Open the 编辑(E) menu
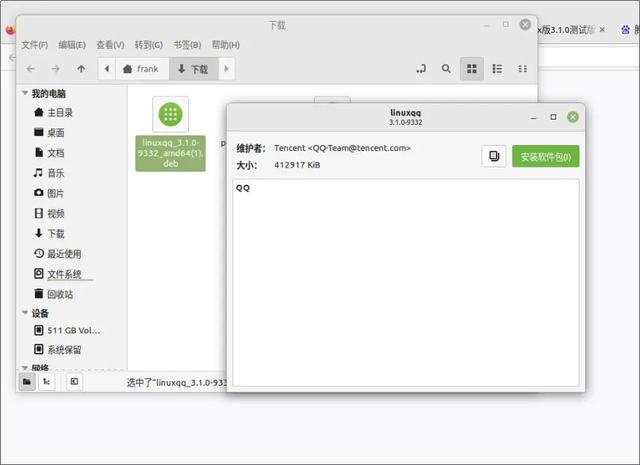 coord(72,45)
